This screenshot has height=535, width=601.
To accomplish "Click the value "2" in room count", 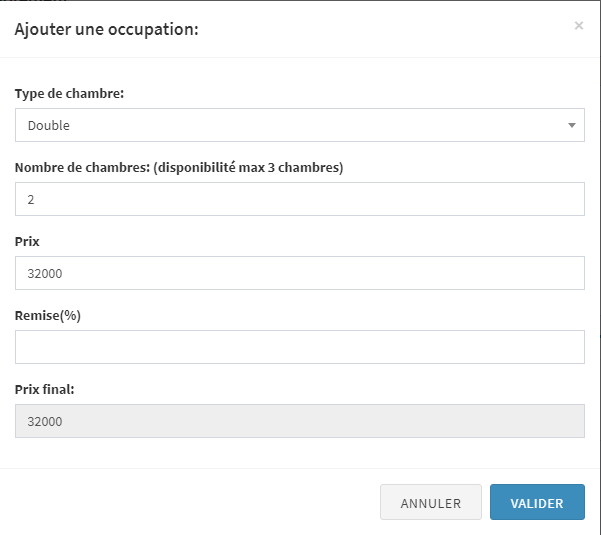I will point(31,200).
